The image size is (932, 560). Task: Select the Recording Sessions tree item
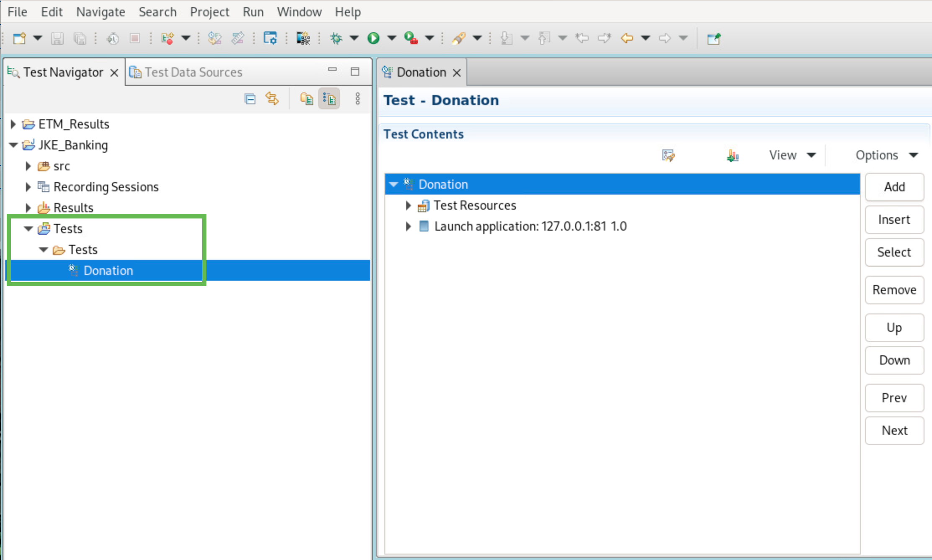106,187
